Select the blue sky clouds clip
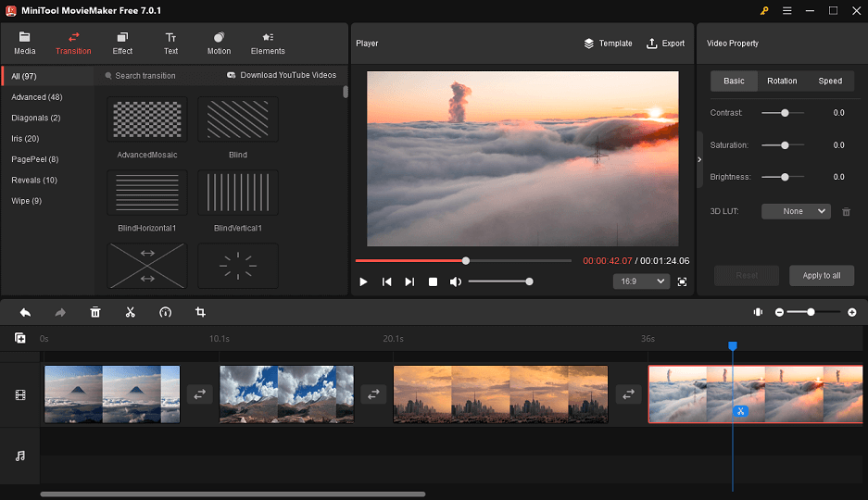The height and width of the screenshot is (500, 868). point(287,394)
